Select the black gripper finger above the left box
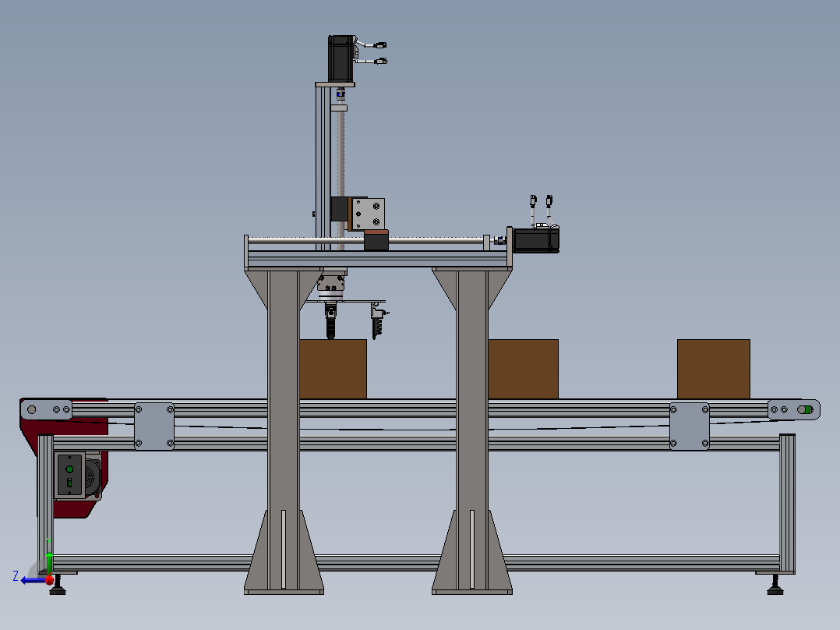The image size is (840, 630). pyautogui.click(x=330, y=321)
